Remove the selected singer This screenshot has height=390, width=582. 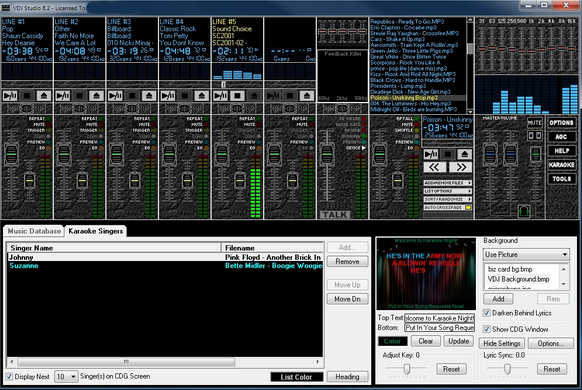(x=347, y=262)
